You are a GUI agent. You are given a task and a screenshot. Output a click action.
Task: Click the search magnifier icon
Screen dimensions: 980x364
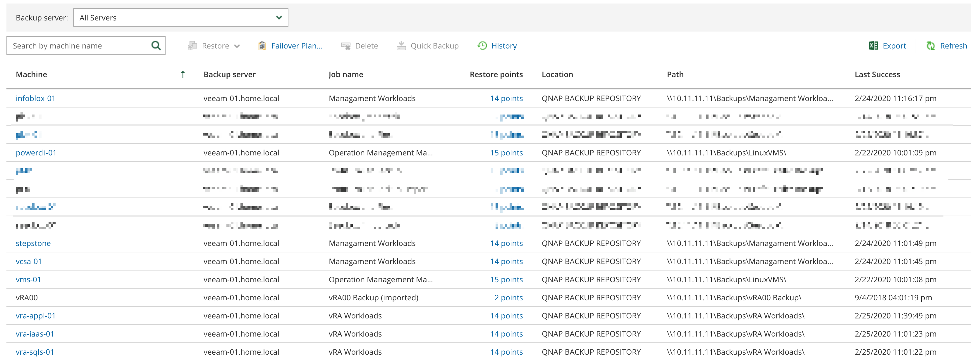pyautogui.click(x=156, y=46)
